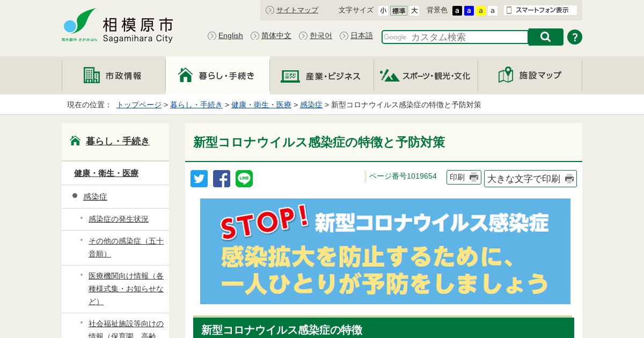Choose black background color option

457,11
